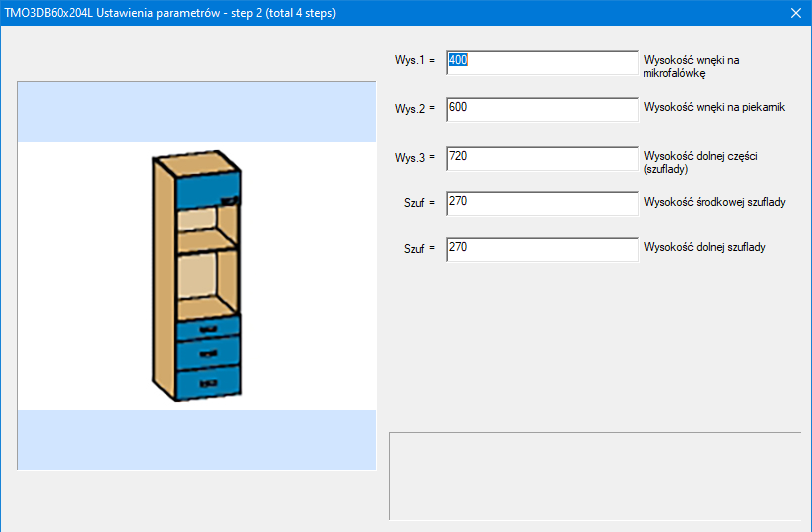
Task: Select the bottom blue drawer in preview
Action: click(x=209, y=380)
